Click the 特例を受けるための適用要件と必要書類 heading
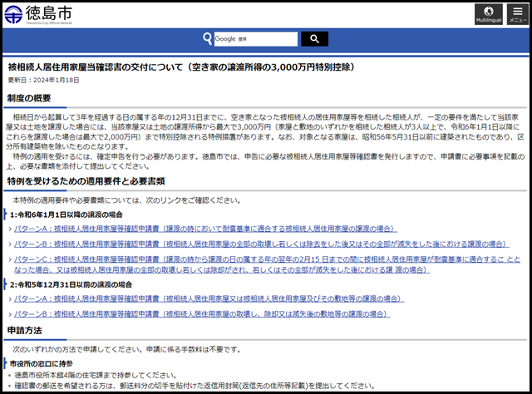The width and height of the screenshot is (532, 394). coord(86,181)
